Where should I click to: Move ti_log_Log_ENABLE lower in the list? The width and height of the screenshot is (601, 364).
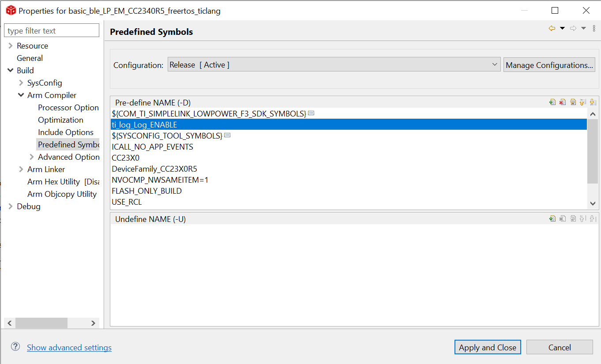pyautogui.click(x=593, y=102)
